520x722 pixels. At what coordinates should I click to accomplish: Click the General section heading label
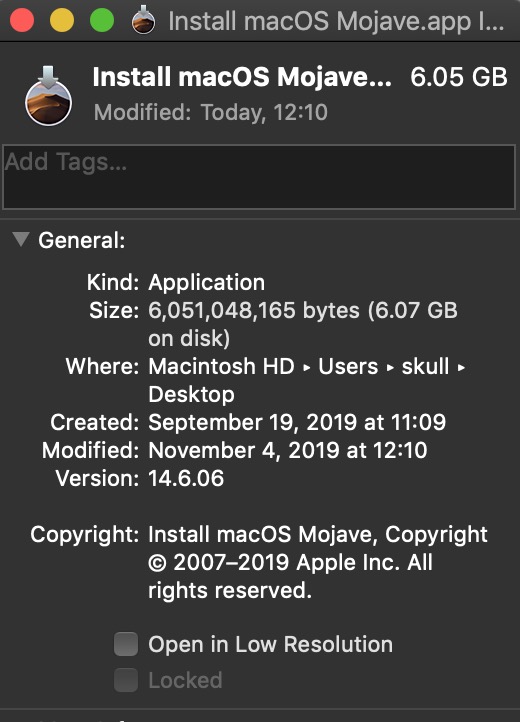click(82, 240)
